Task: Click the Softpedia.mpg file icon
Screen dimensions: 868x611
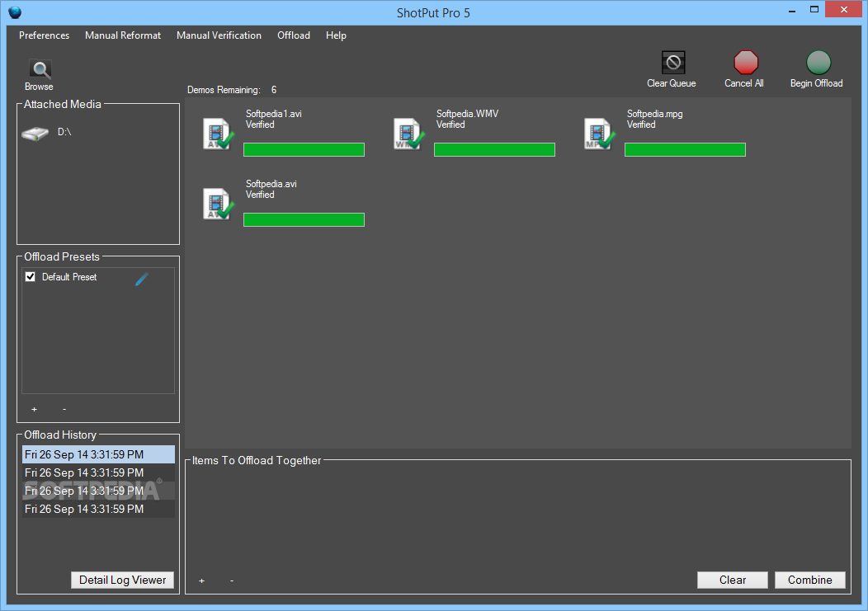Action: point(599,134)
